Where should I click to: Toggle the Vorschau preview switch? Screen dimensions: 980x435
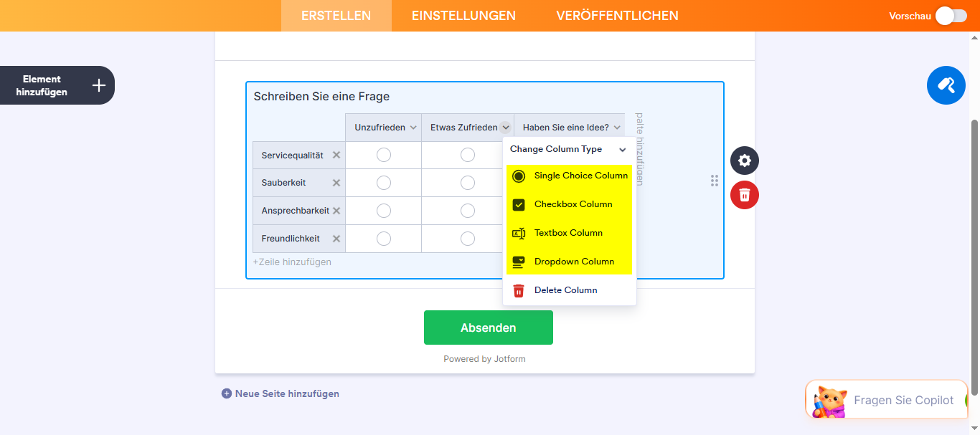tap(951, 16)
